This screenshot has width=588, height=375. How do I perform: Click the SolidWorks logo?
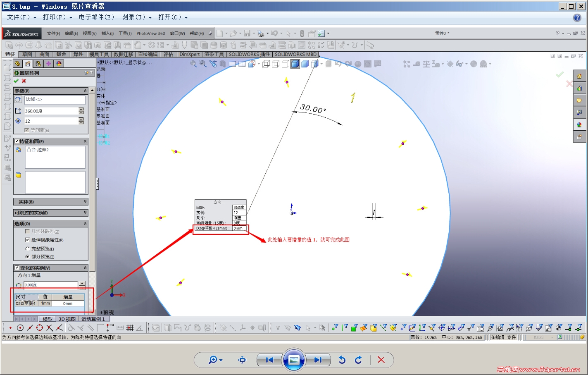[21, 34]
